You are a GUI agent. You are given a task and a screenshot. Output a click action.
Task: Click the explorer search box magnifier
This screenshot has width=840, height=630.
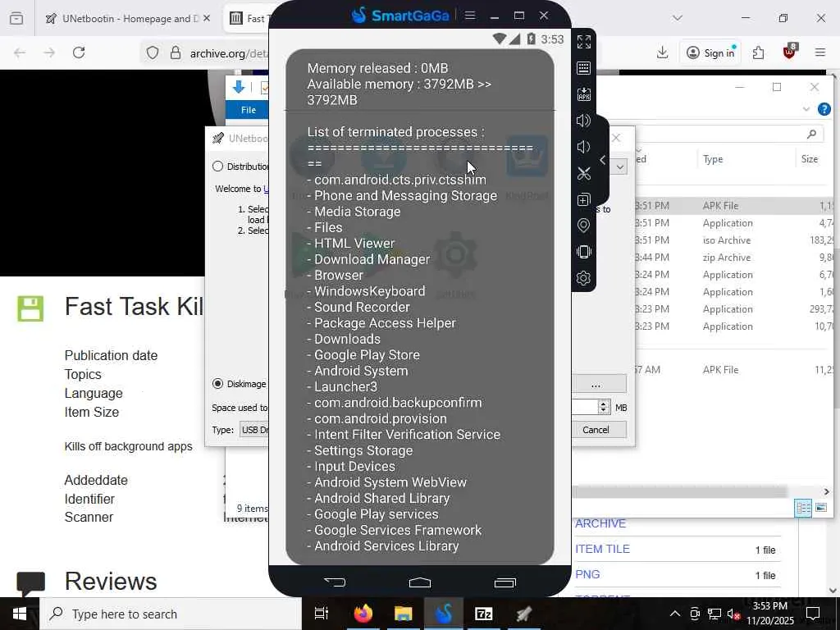pyautogui.click(x=811, y=134)
